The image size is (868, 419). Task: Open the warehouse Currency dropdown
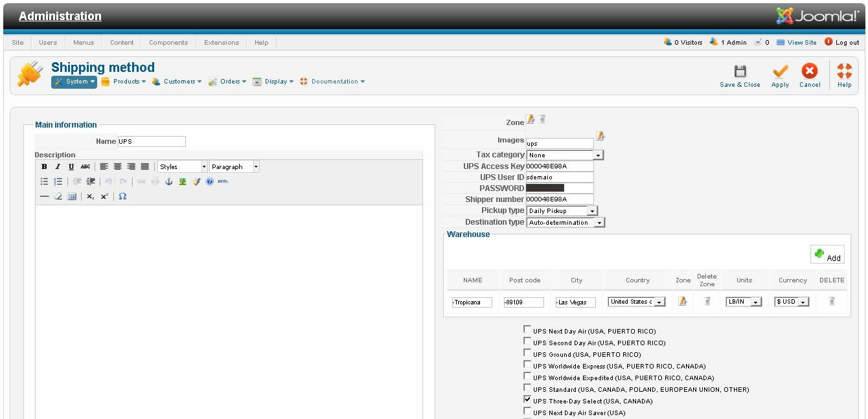coord(792,302)
